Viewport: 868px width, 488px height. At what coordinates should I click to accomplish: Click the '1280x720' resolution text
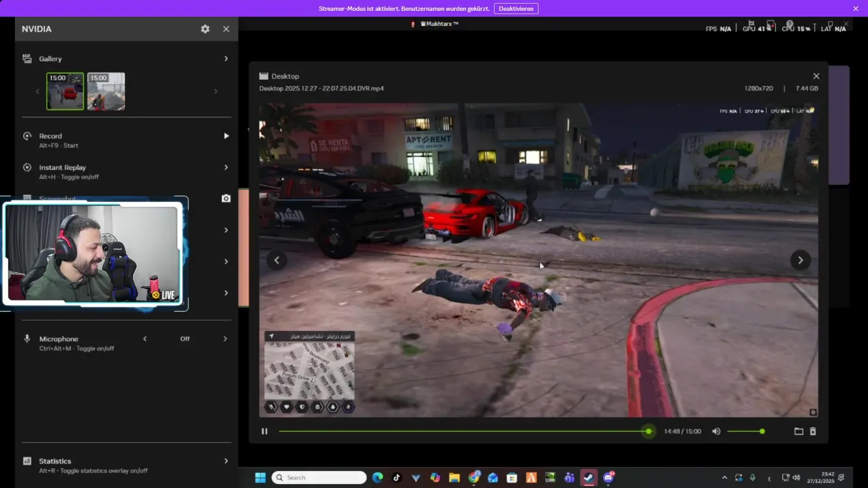point(758,89)
